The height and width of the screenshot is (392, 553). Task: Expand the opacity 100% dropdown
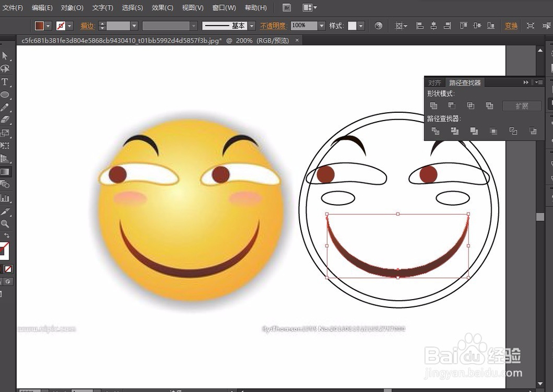tap(321, 26)
